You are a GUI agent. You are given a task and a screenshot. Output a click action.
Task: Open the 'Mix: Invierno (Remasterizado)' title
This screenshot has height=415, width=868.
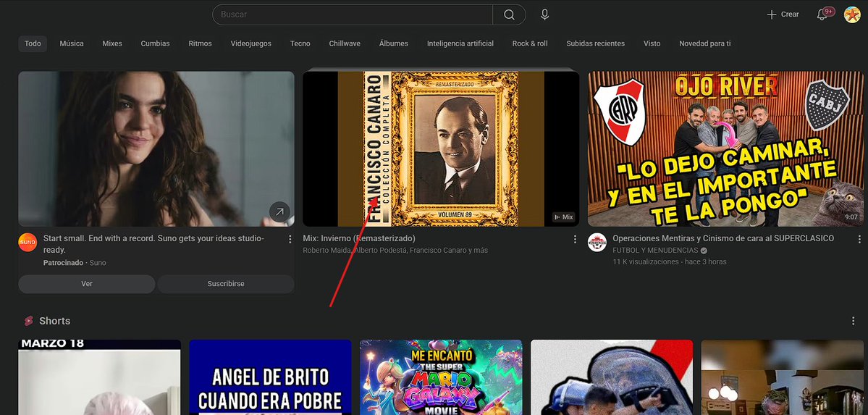[x=359, y=238]
